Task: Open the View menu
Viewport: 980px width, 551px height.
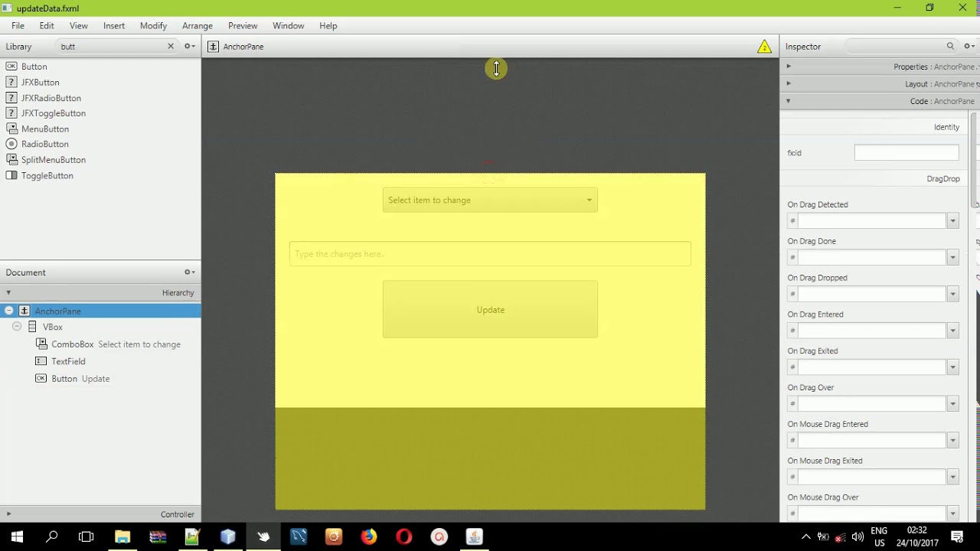Action: click(79, 25)
